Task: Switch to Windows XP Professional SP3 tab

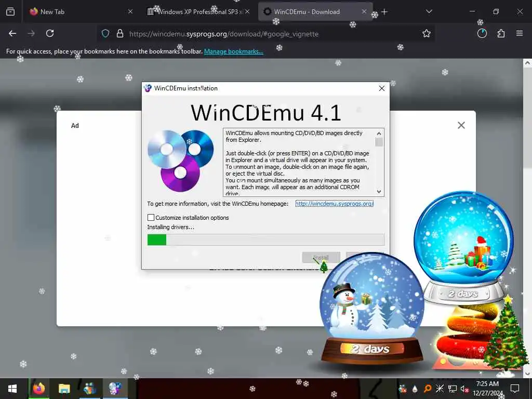Action: pos(198,12)
